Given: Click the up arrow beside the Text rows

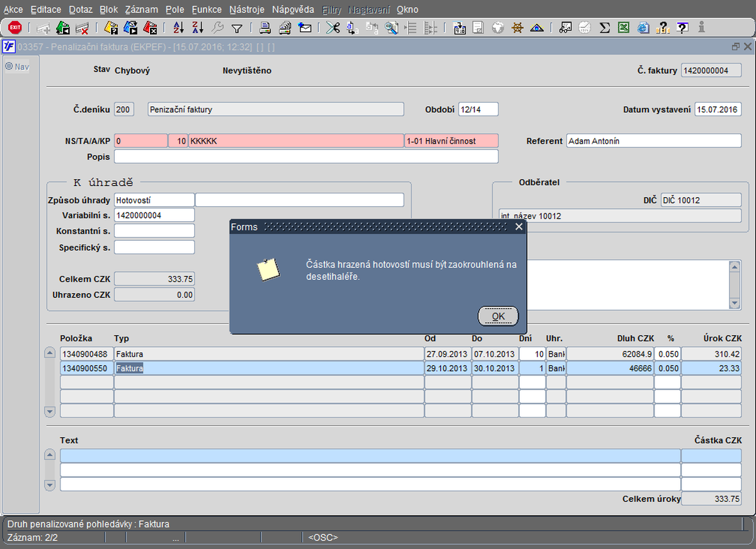Looking at the screenshot, I should [x=50, y=455].
